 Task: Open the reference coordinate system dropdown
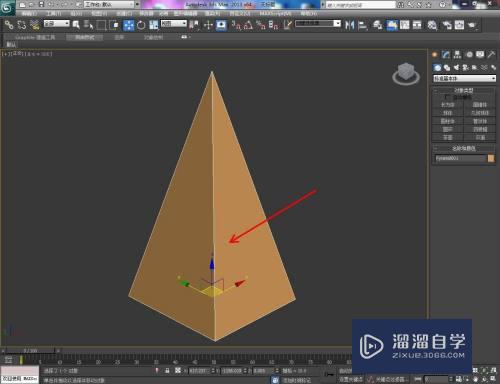click(x=174, y=23)
